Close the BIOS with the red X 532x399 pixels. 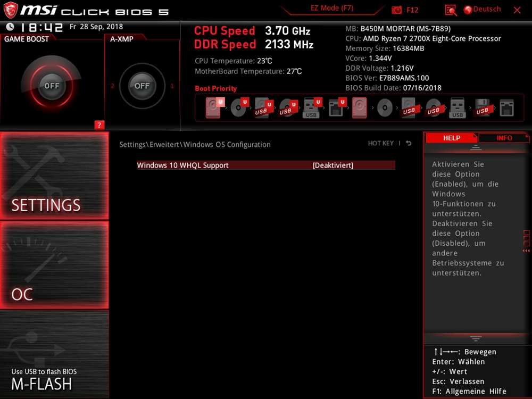(x=517, y=10)
